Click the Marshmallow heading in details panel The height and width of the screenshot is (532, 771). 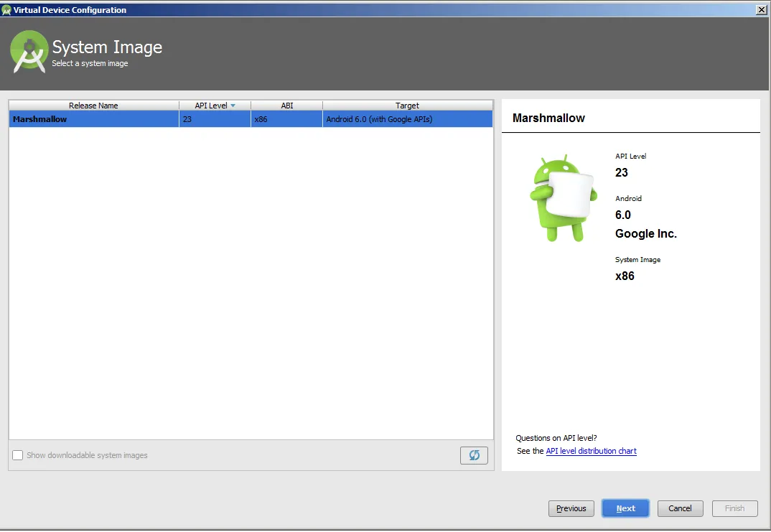[x=548, y=118]
